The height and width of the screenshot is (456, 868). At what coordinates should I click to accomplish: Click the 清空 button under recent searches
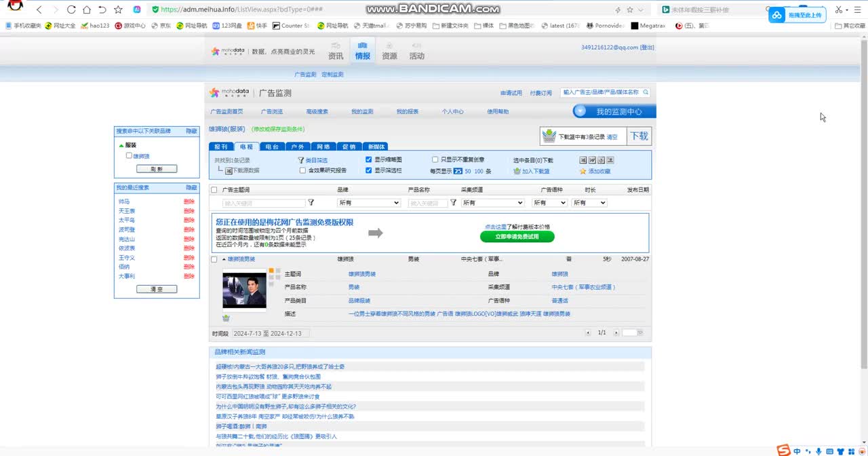click(x=157, y=289)
